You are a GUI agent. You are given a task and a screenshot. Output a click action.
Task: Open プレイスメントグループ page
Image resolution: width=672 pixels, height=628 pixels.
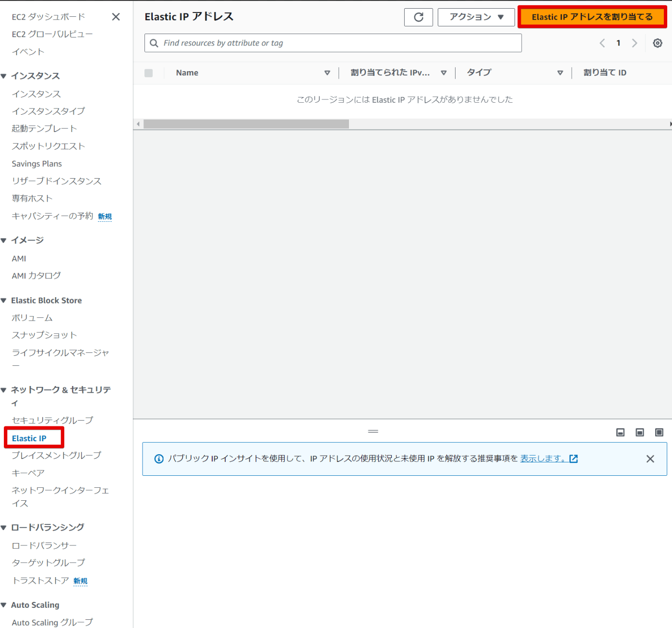coord(57,456)
